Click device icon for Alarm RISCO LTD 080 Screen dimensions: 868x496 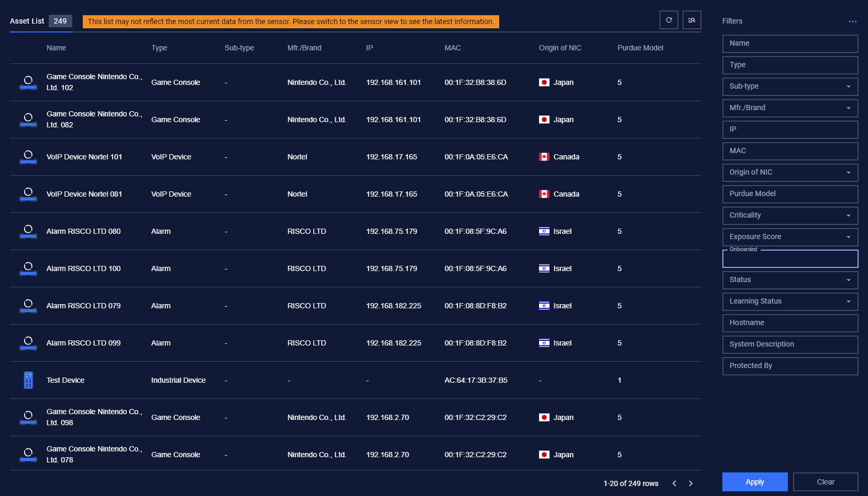pos(28,231)
